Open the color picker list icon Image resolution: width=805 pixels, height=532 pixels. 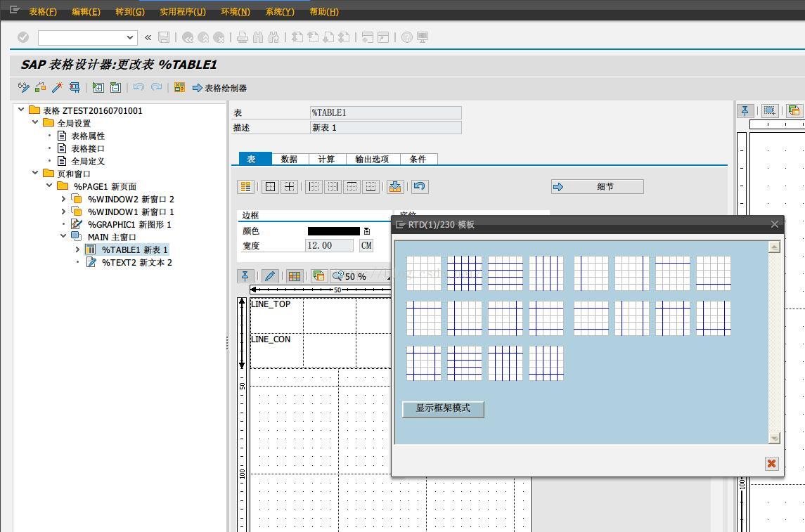pyautogui.click(x=366, y=231)
